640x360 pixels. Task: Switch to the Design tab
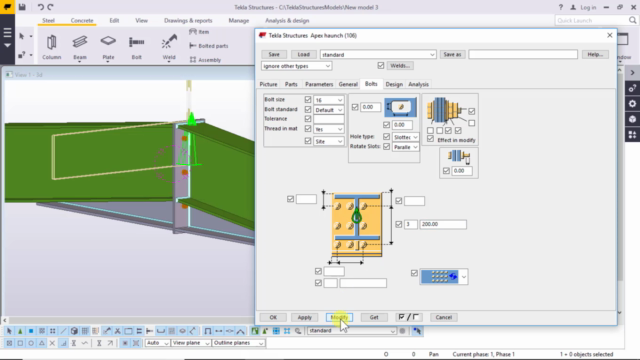pos(394,84)
